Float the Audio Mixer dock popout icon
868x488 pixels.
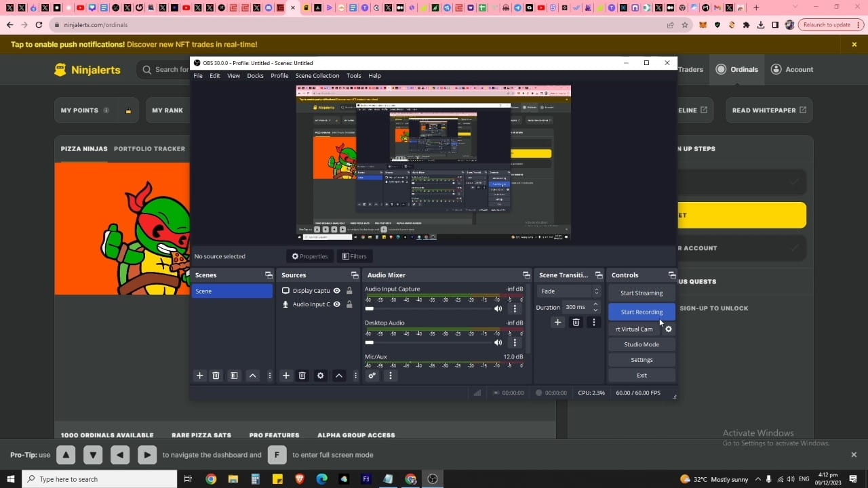click(x=526, y=275)
